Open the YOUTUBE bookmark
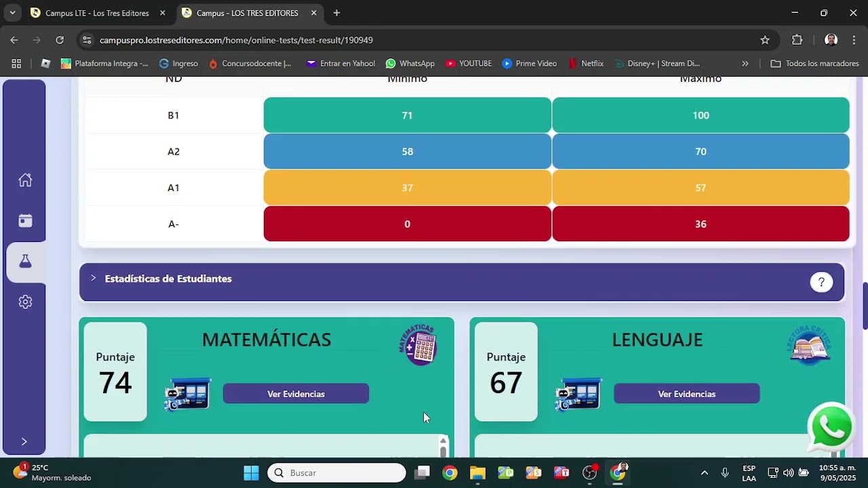Screen dimensions: 868x488 click(x=469, y=64)
